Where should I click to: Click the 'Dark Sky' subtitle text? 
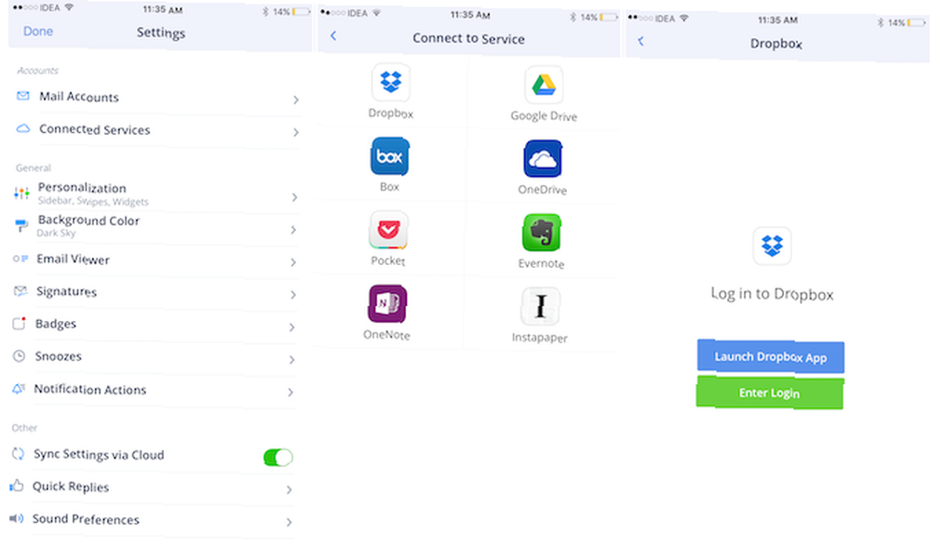tap(57, 233)
